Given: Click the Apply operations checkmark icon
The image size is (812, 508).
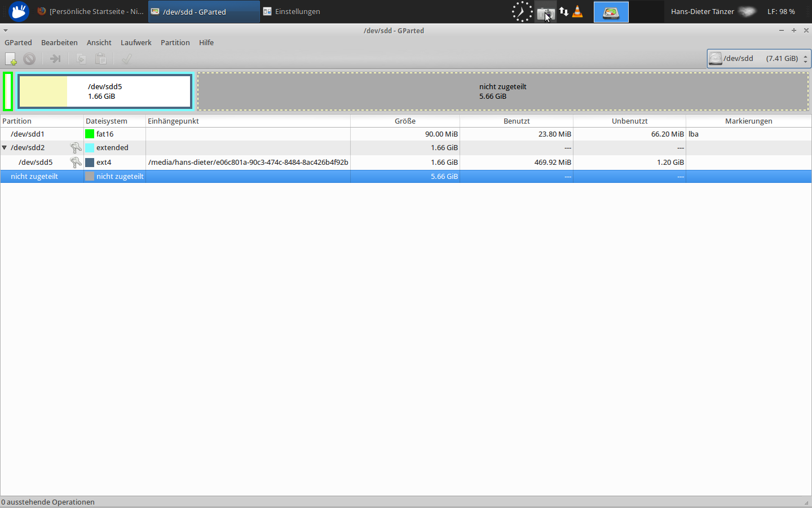Looking at the screenshot, I should 127,59.
